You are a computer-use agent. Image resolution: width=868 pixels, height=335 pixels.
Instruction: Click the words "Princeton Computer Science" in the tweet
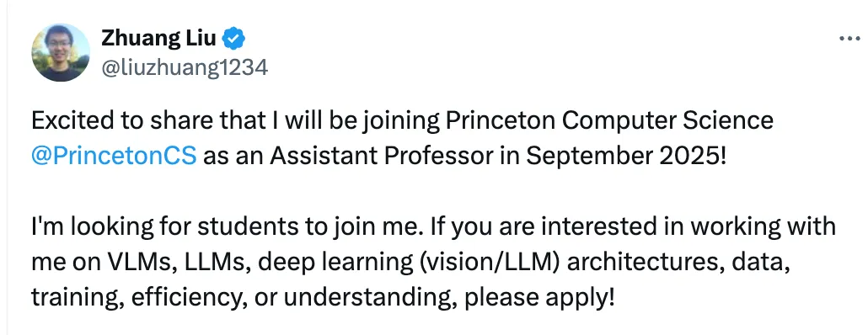tap(609, 120)
